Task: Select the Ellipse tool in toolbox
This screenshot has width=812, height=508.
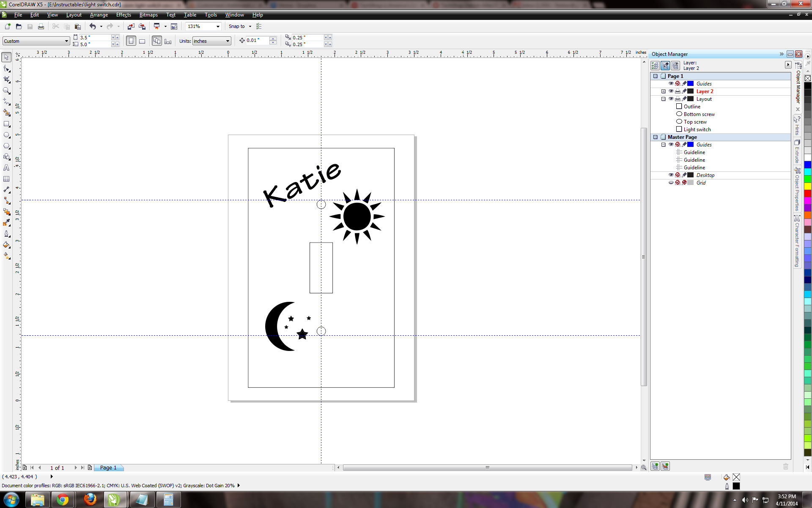Action: coord(6,135)
